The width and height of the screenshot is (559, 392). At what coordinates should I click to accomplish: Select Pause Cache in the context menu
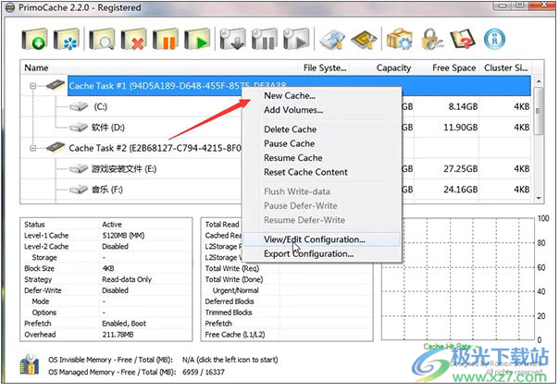point(289,143)
